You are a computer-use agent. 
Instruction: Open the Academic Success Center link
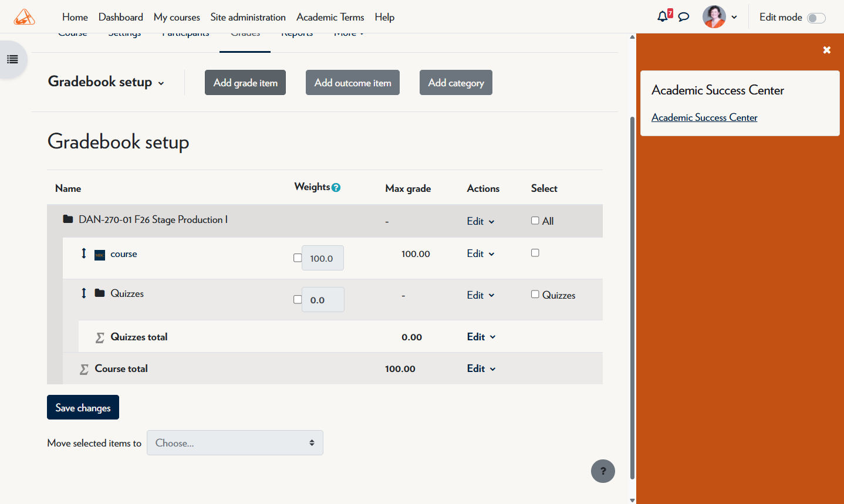pyautogui.click(x=704, y=117)
